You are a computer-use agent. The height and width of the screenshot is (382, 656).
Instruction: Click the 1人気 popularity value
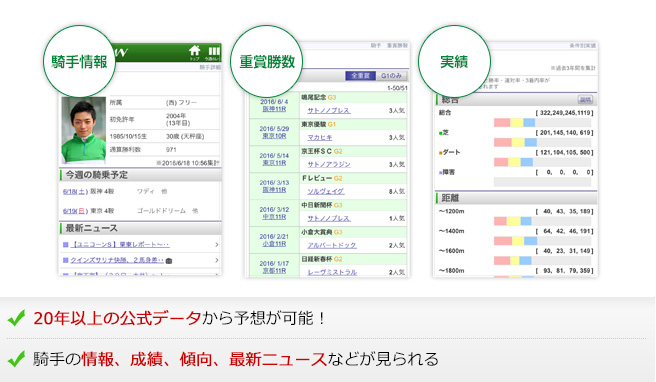tap(397, 218)
